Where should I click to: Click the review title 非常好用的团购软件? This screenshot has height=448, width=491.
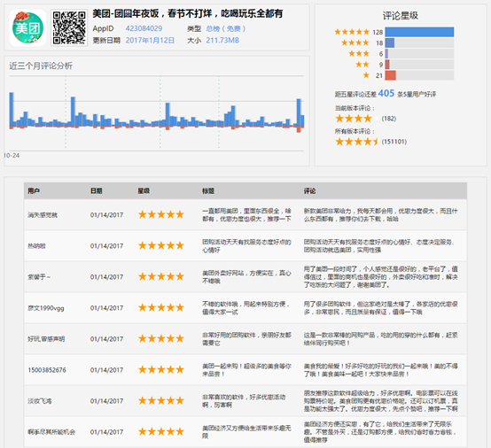pos(246,339)
